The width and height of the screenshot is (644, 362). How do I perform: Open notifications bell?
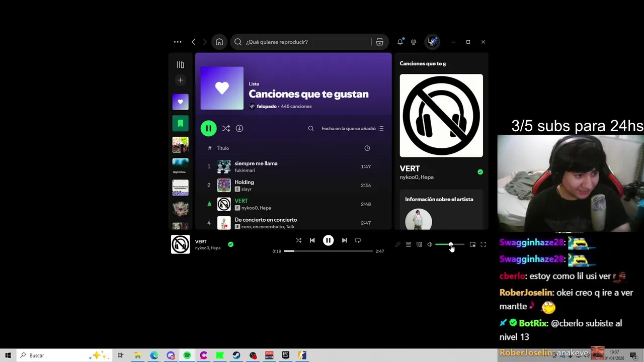click(x=400, y=42)
